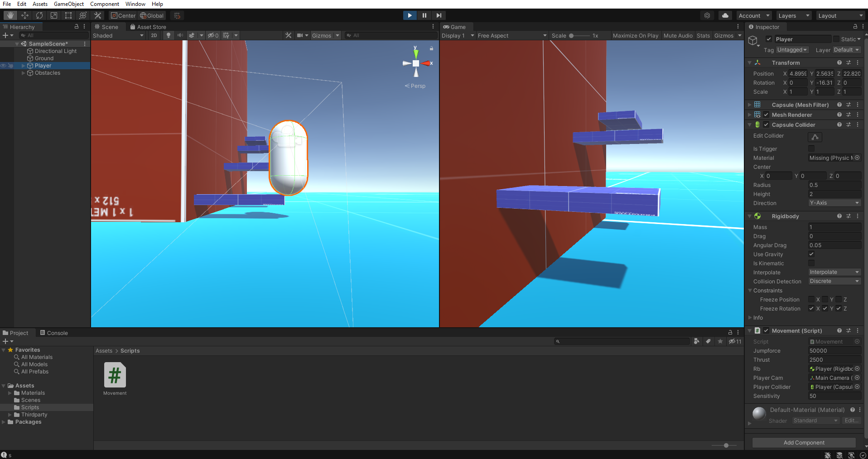Lock the Hierarchy panel
The width and height of the screenshot is (868, 459).
point(76,27)
